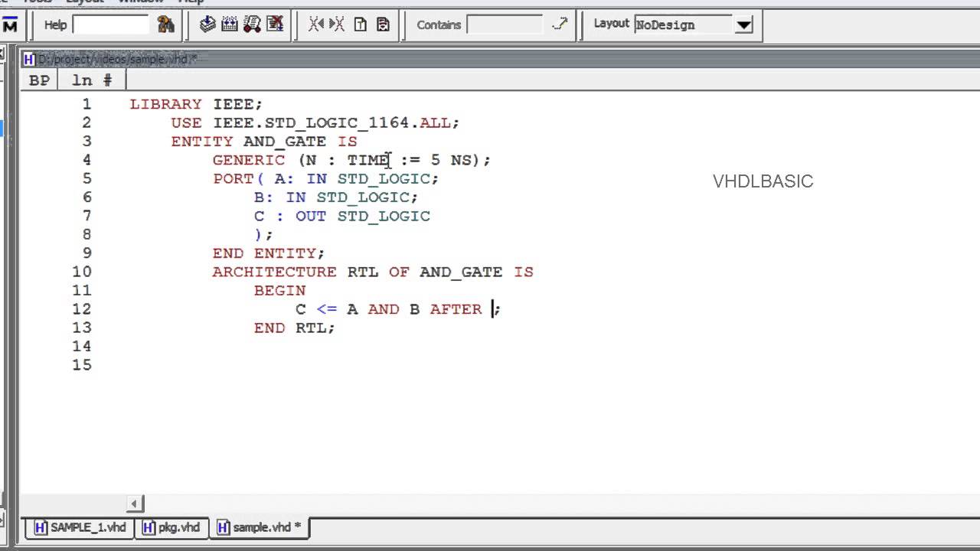Open the Layout NoDesign dropdown
This screenshot has width=980, height=551.
(x=743, y=24)
